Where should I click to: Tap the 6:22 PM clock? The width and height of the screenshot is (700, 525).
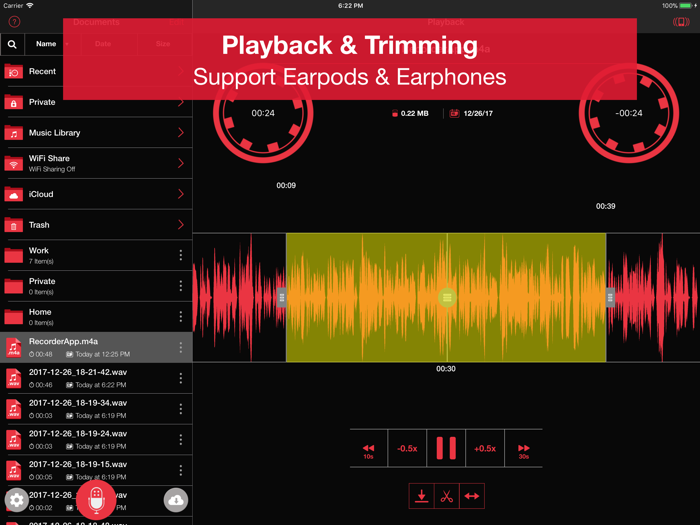pos(350,5)
